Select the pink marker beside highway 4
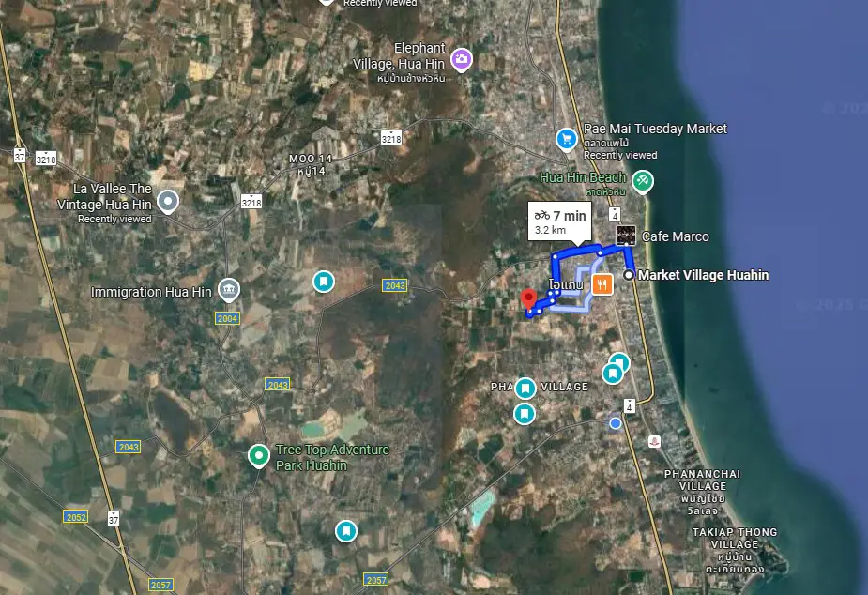868x595 pixels. pyautogui.click(x=653, y=440)
